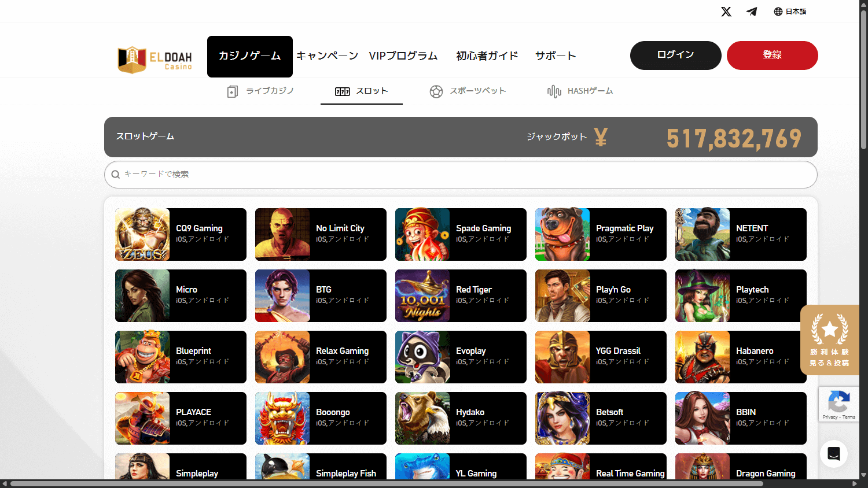Click the 勝利体験 見る＆投稿 side badge
The height and width of the screenshot is (488, 868).
(830, 341)
